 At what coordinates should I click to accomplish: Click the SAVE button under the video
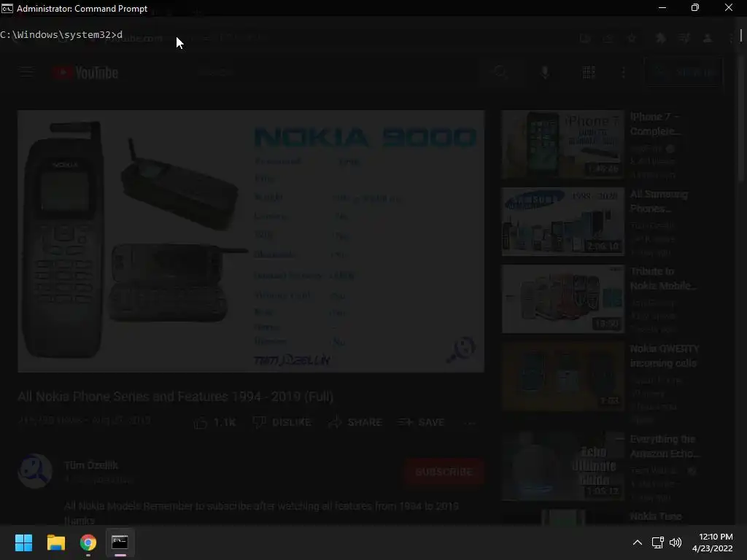(x=421, y=422)
